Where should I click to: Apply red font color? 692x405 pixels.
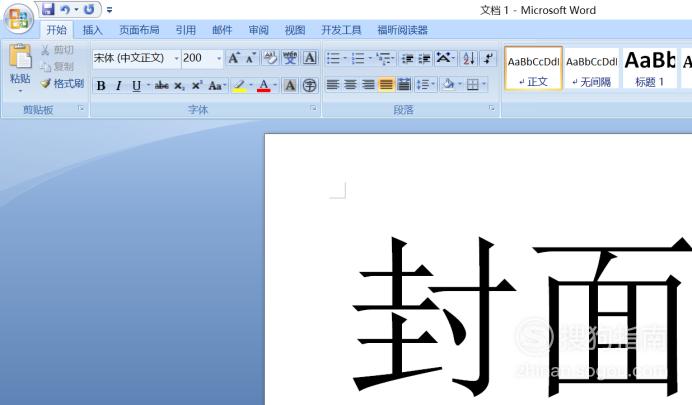(x=263, y=85)
